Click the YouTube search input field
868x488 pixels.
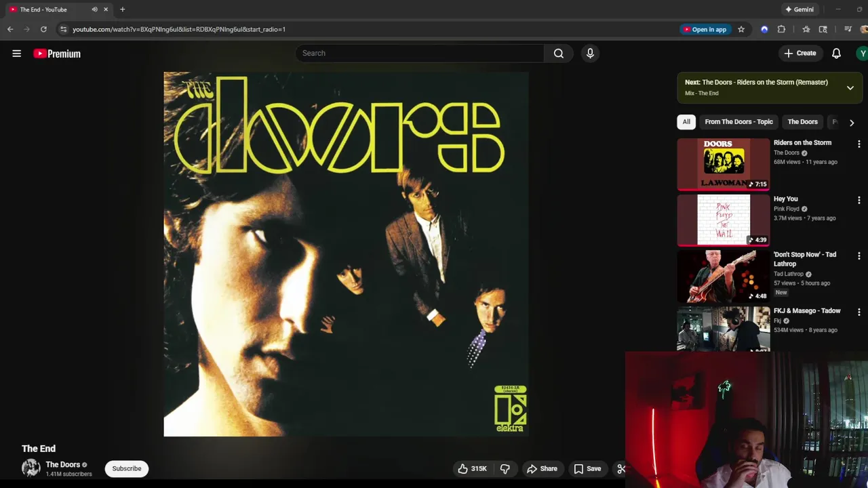(x=420, y=53)
